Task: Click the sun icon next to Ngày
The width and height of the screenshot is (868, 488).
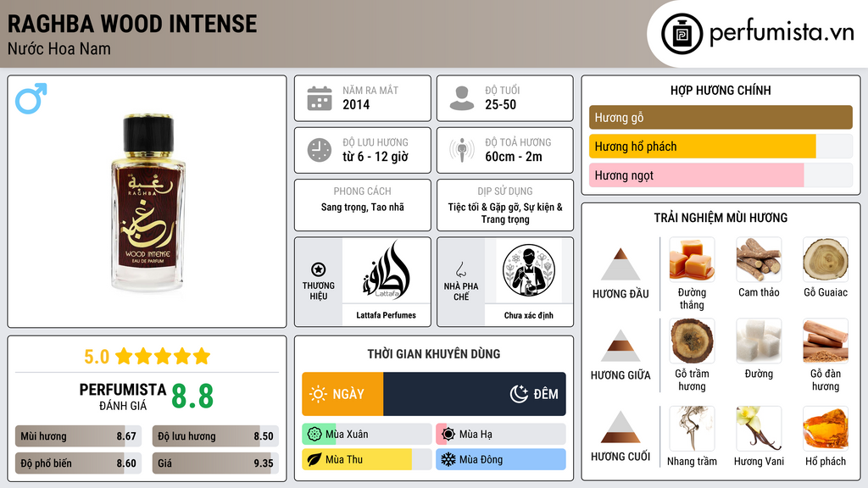Action: [x=319, y=394]
